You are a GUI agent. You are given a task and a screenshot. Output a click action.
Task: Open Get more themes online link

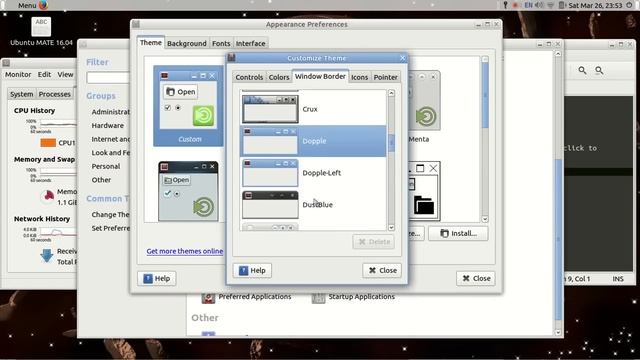[x=185, y=251]
